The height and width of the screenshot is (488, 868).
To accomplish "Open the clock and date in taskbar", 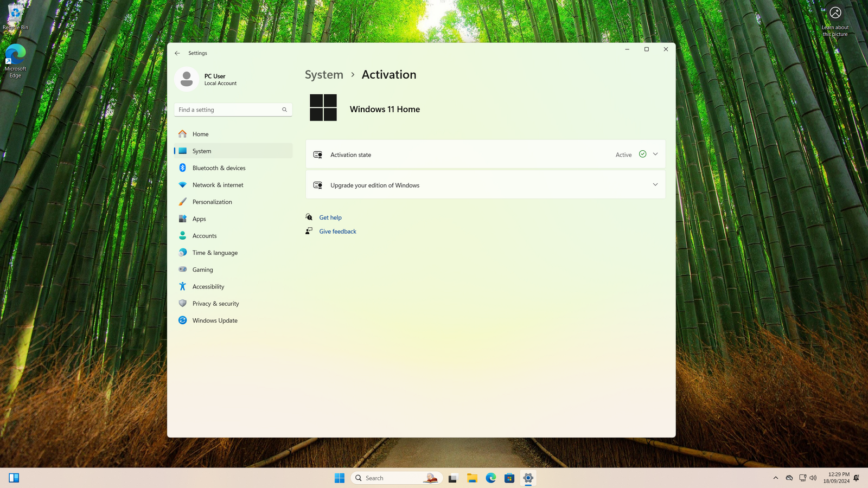I will click(836, 478).
